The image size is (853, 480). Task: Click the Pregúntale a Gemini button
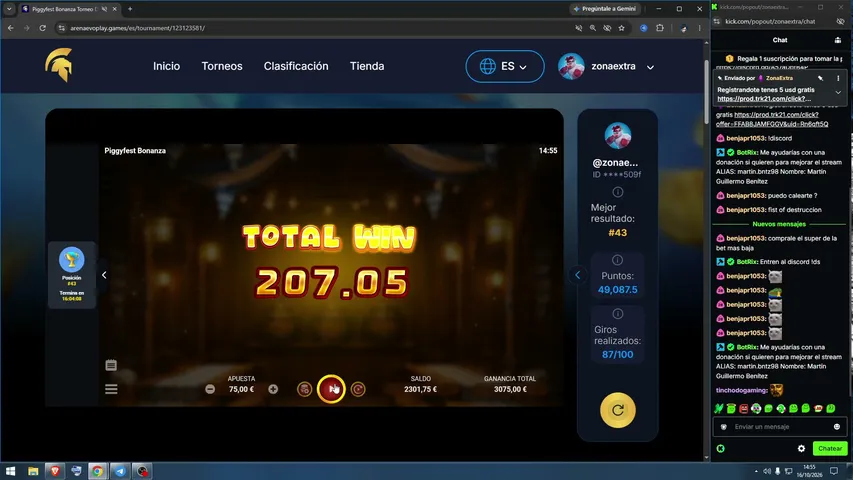pos(604,9)
